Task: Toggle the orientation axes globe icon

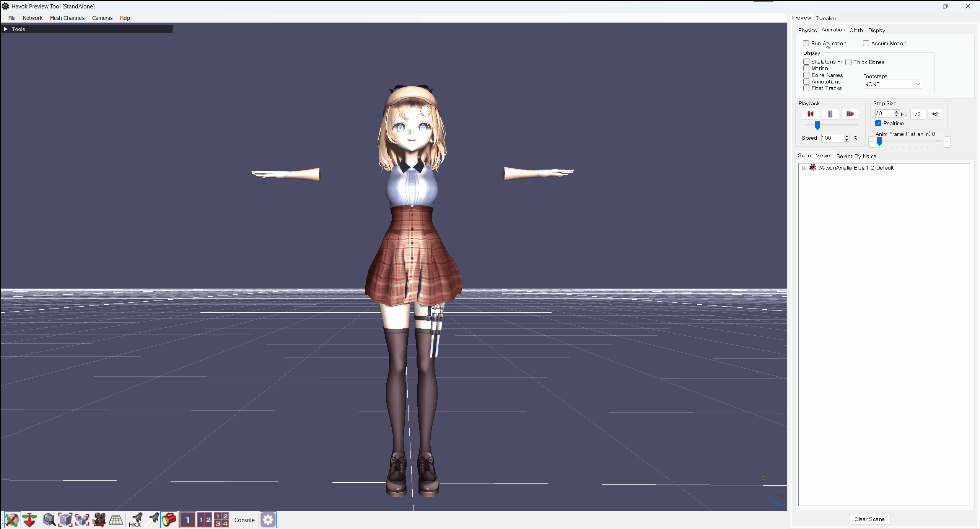Action: (x=12, y=520)
